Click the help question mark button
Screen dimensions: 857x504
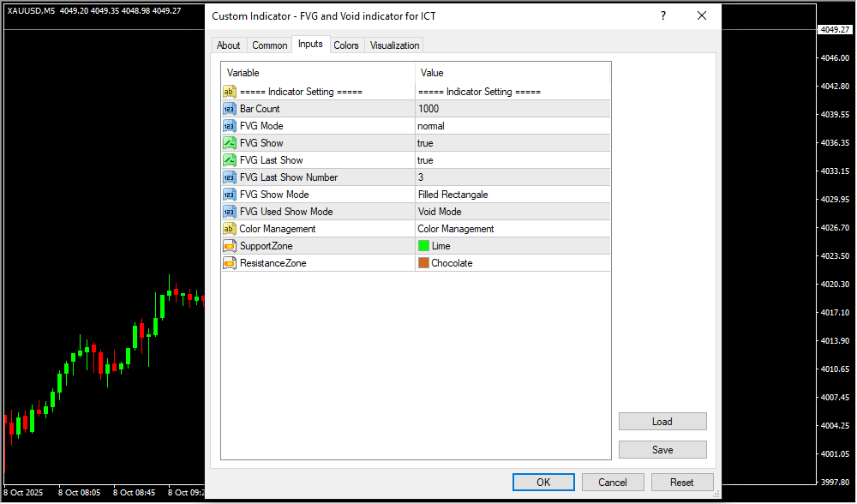click(x=662, y=16)
